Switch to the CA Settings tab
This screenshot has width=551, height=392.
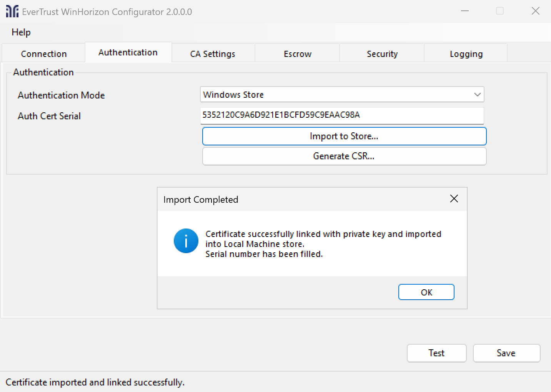tap(212, 53)
